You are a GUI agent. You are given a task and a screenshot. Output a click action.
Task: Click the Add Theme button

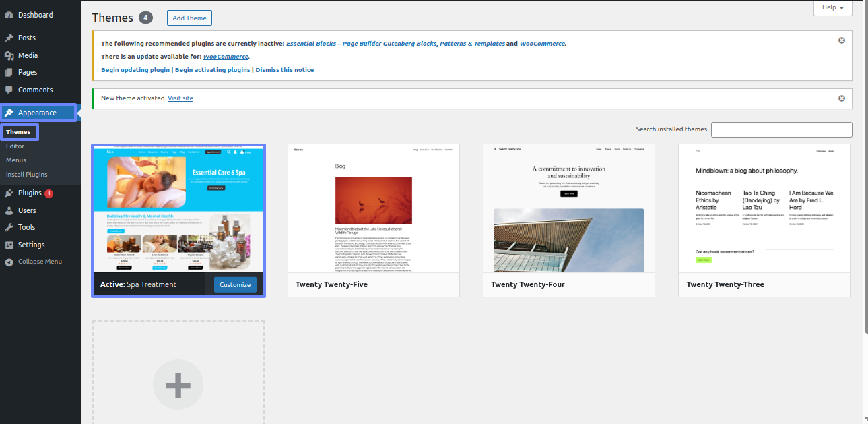point(189,18)
